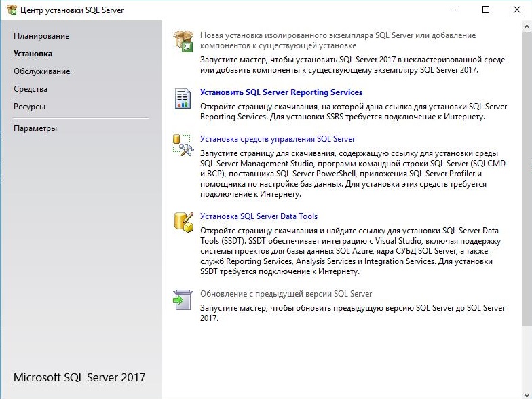Click the description mentioning SQL Server Management Studio
The height and width of the screenshot is (399, 532).
tap(353, 174)
